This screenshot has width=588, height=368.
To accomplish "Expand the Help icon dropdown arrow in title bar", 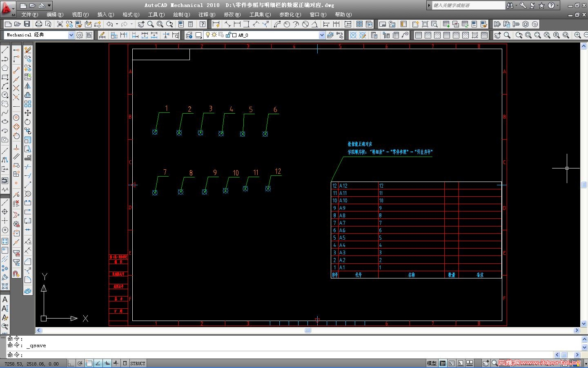I will (558, 5).
